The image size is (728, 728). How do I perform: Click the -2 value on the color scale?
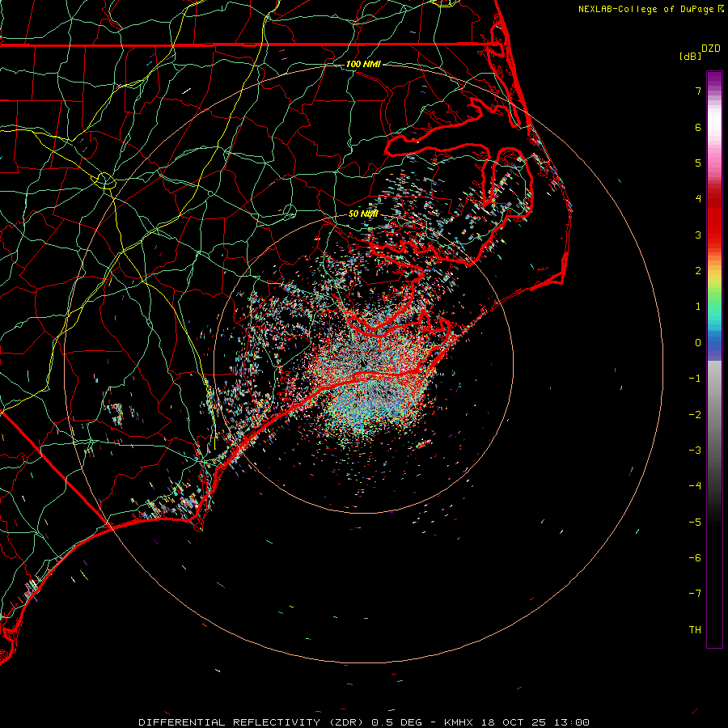695,415
